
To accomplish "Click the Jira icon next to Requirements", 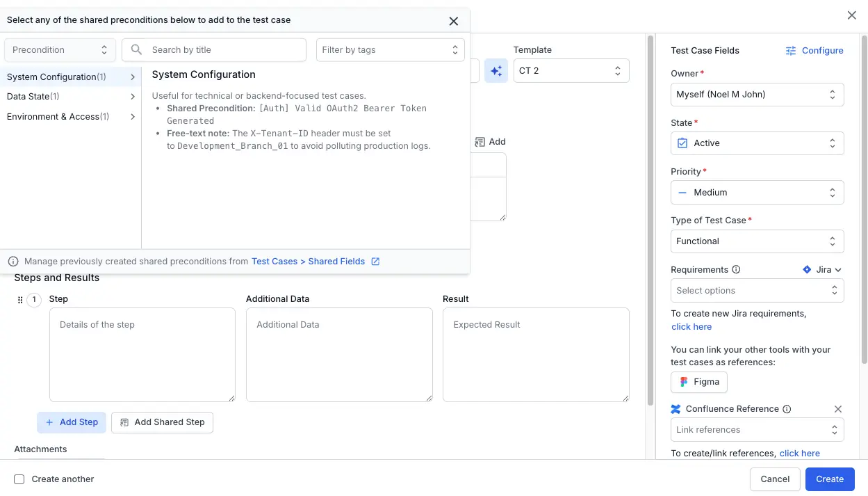I will [x=807, y=269].
